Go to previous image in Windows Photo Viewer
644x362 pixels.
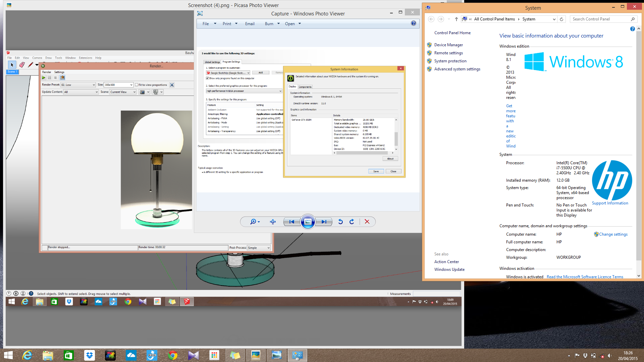click(291, 222)
